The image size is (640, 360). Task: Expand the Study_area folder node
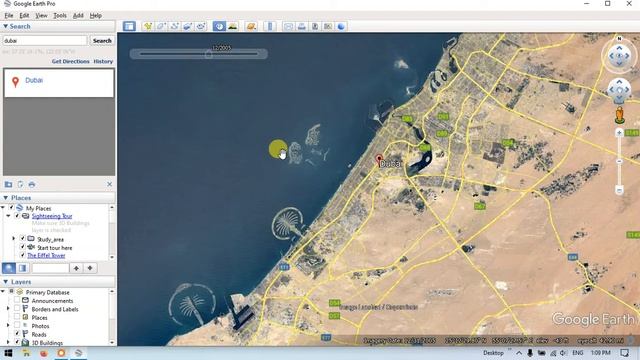click(x=13, y=239)
